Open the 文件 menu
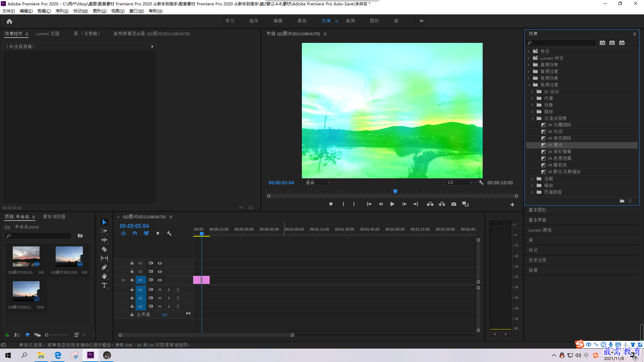 click(x=9, y=11)
